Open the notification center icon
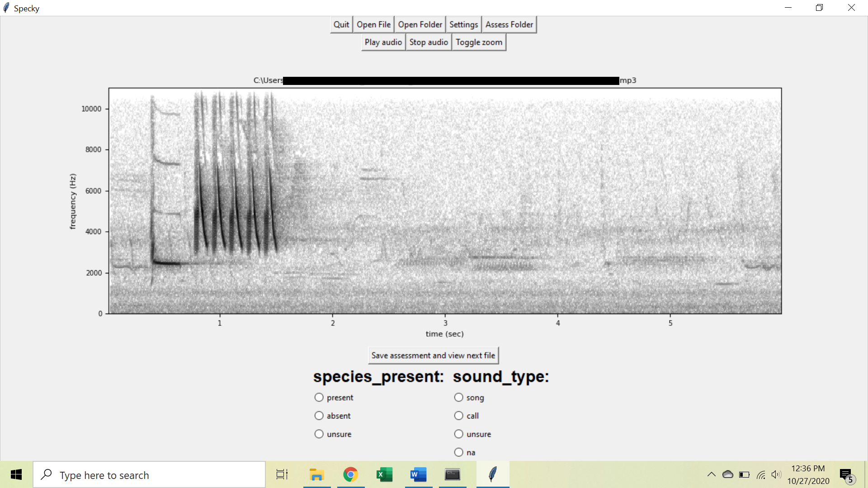868x488 pixels. (x=846, y=474)
